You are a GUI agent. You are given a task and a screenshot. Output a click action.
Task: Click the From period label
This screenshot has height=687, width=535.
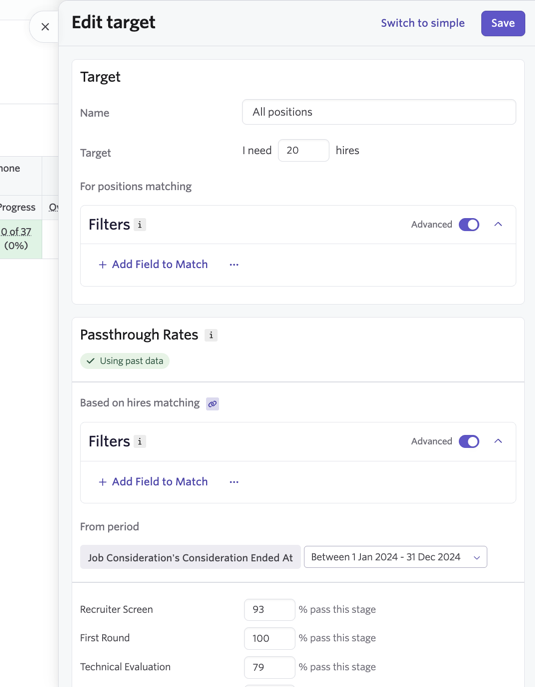pos(110,527)
